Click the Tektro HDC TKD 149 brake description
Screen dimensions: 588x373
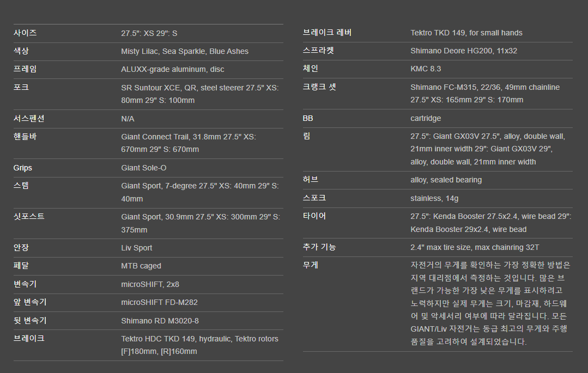coord(199,345)
